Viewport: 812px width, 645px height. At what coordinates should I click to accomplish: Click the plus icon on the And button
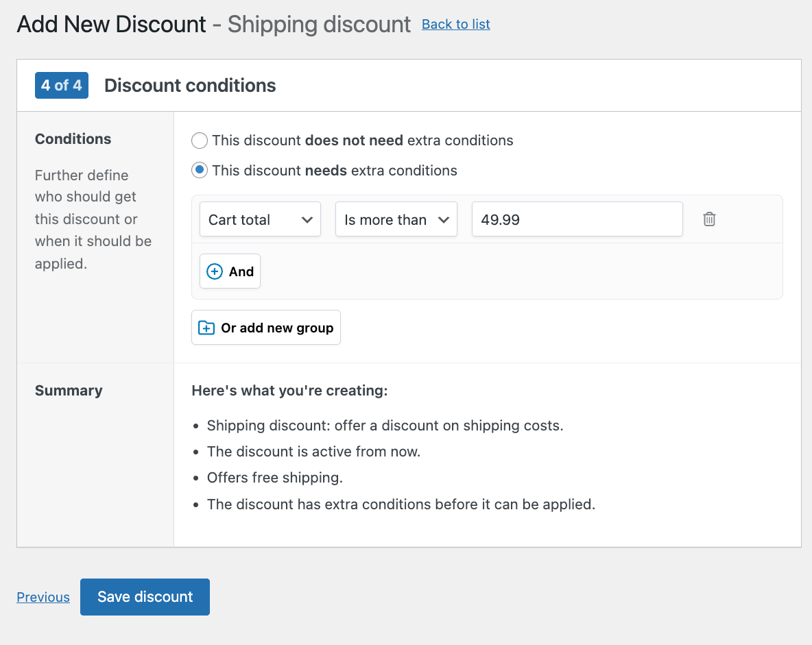[x=215, y=271]
